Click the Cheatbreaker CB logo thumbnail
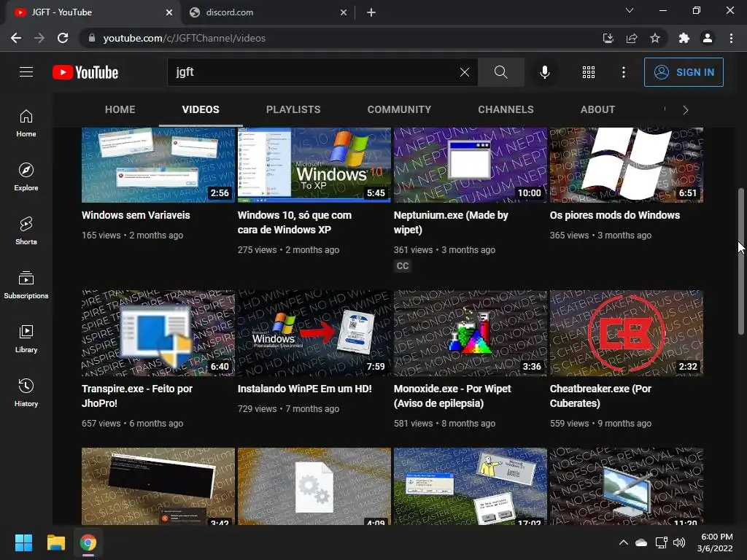The height and width of the screenshot is (560, 747). tap(626, 332)
